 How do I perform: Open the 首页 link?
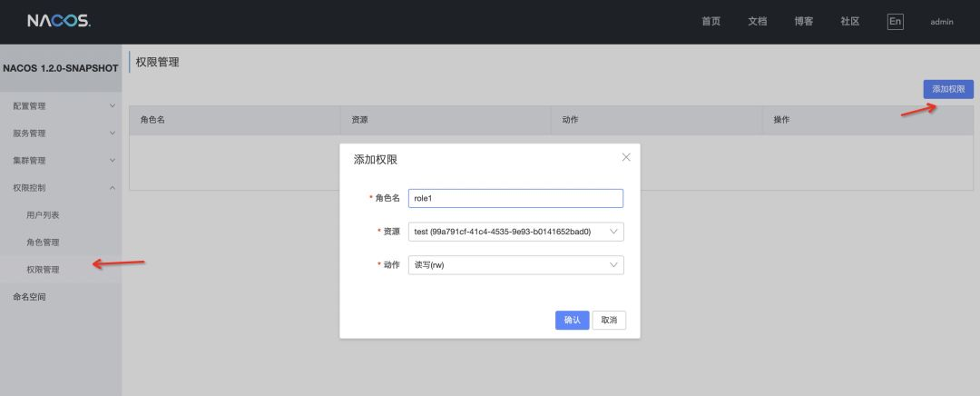(x=710, y=21)
